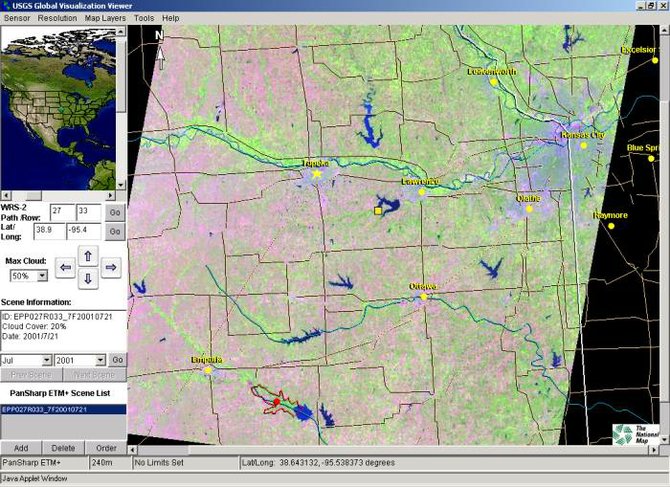Click the Topeka star marker on map
This screenshot has width=670, height=487.
(317, 174)
